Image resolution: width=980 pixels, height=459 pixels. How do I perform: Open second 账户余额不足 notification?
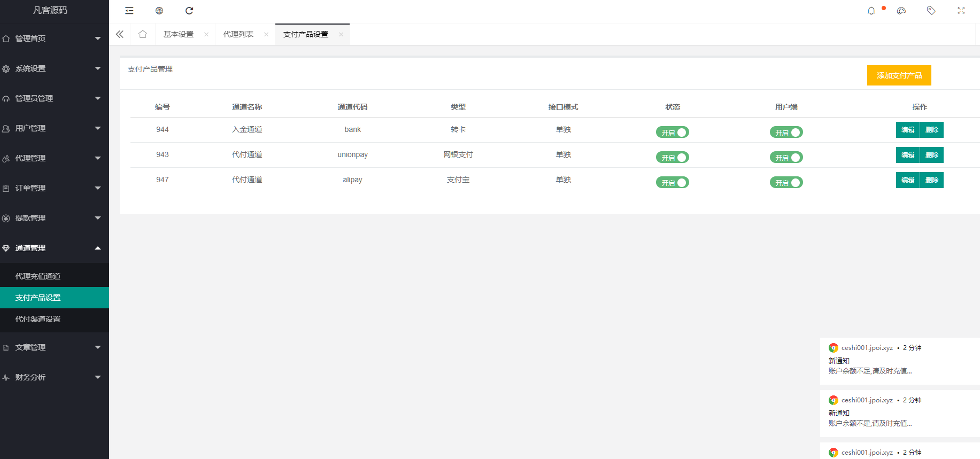[900, 413]
